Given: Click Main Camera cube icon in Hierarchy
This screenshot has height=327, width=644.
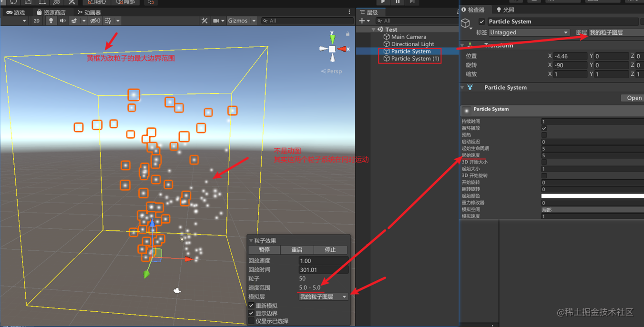Looking at the screenshot, I should point(387,37).
